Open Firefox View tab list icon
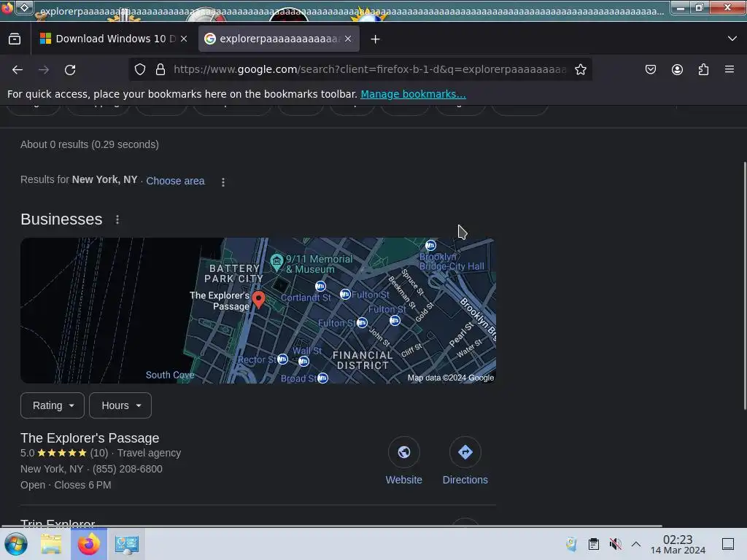Viewport: 747px width, 560px height. point(15,39)
